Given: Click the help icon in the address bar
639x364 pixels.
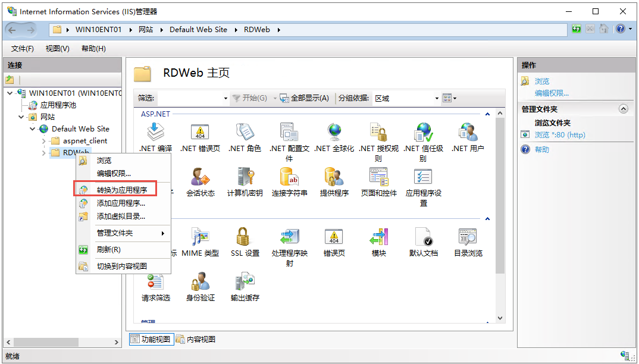Looking at the screenshot, I should [x=620, y=29].
